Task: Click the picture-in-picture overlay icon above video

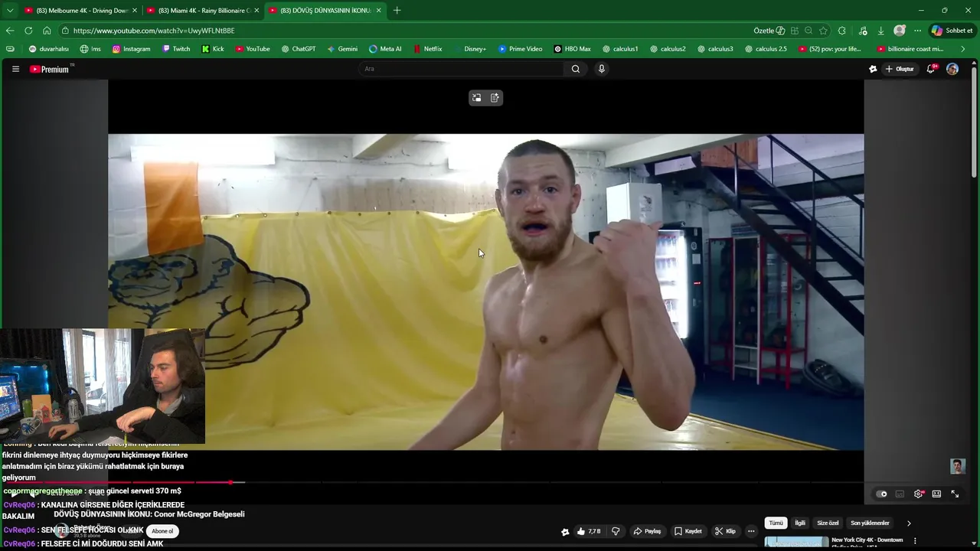Action: (477, 98)
